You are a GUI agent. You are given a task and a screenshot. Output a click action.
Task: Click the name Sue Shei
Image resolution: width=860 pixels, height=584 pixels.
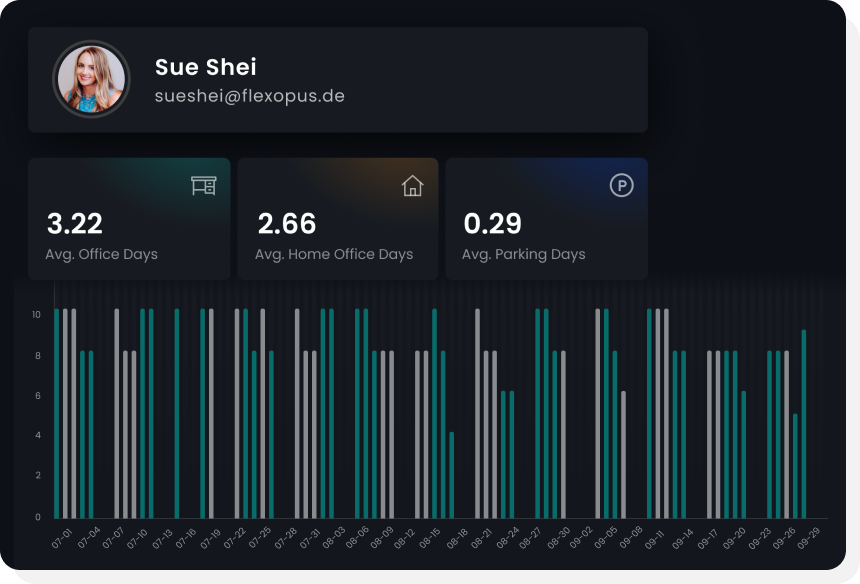[204, 67]
